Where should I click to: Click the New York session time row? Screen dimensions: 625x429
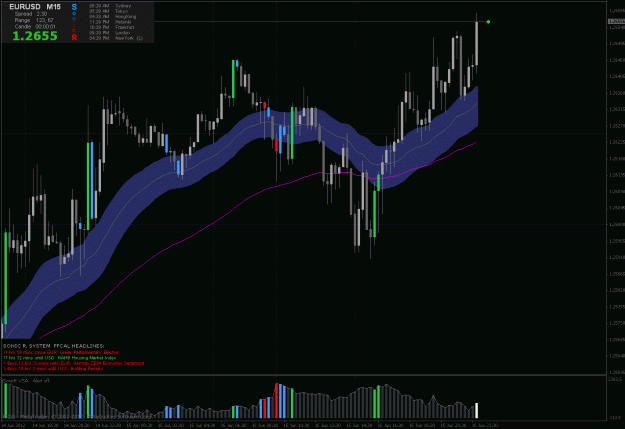tap(116, 38)
